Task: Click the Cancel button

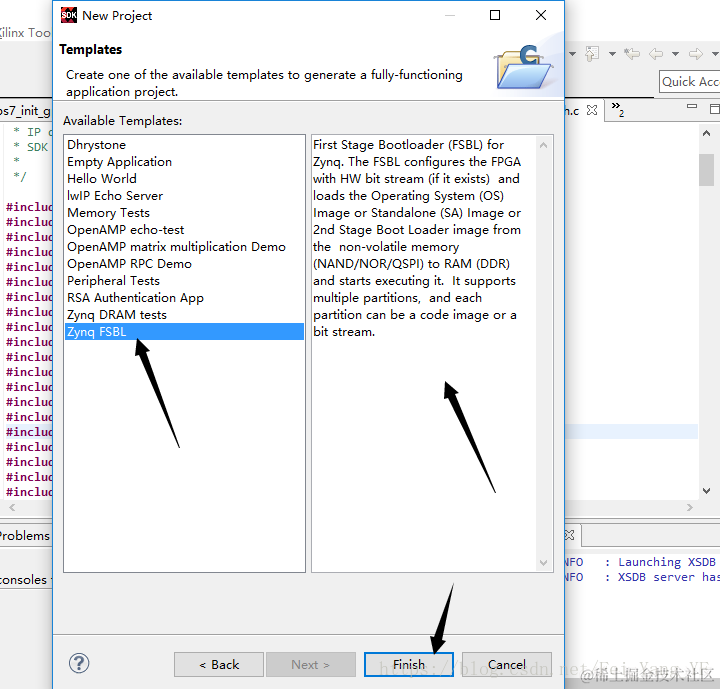Action: tap(506, 664)
